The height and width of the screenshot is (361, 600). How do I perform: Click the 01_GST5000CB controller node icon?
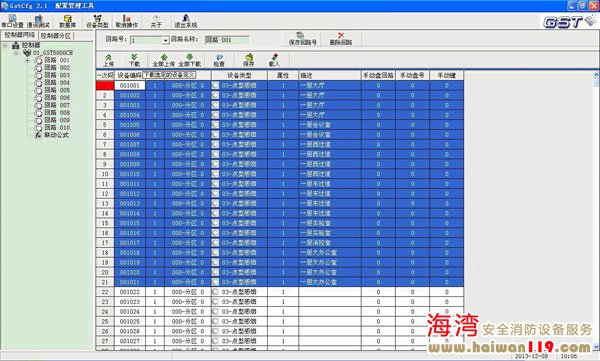click(27, 52)
